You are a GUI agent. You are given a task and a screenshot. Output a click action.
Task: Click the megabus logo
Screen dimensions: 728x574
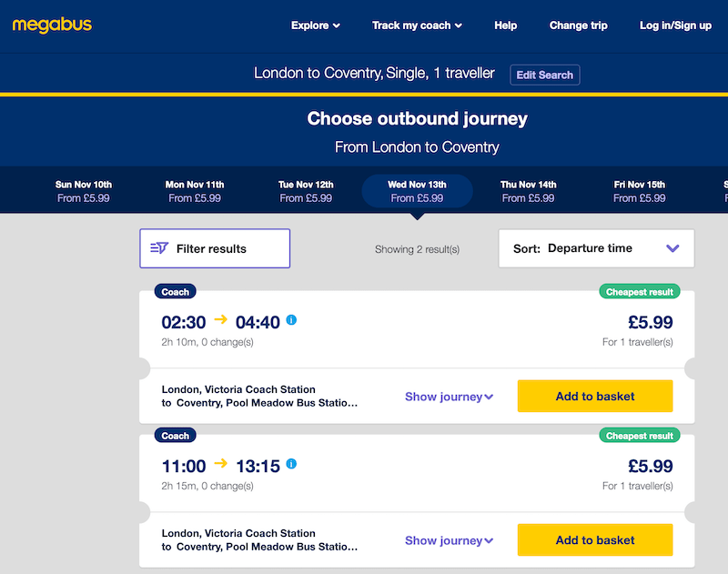(x=52, y=25)
